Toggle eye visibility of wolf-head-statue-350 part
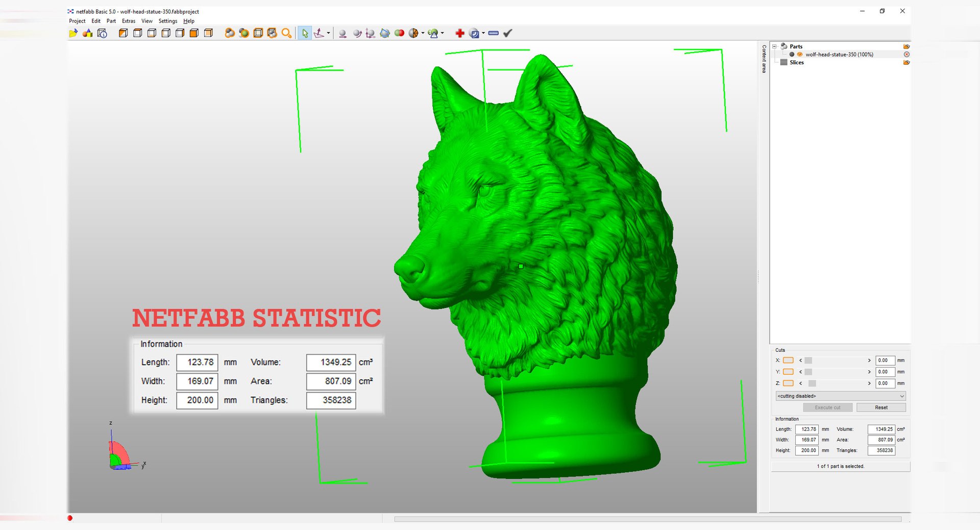This screenshot has height=530, width=980. tap(800, 54)
